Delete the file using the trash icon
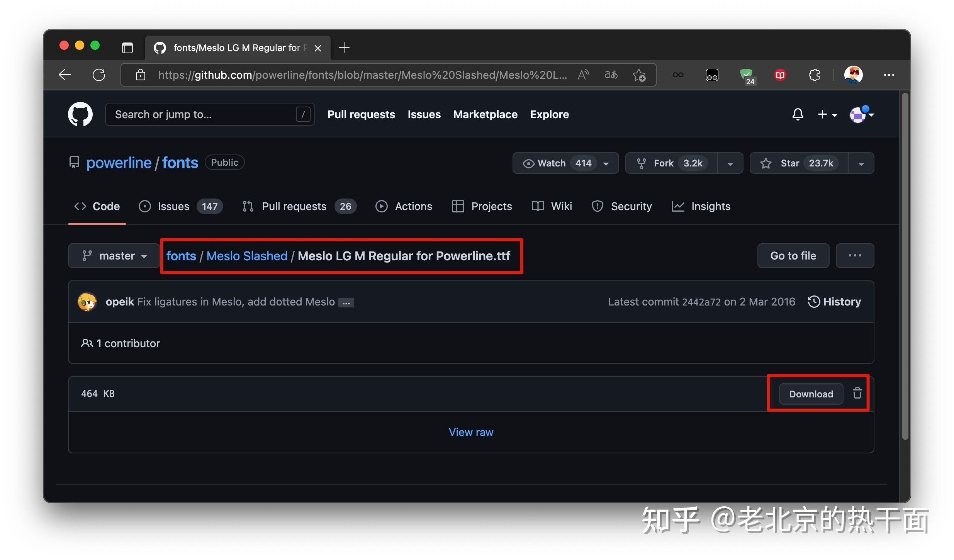The height and width of the screenshot is (560, 954). (x=857, y=393)
